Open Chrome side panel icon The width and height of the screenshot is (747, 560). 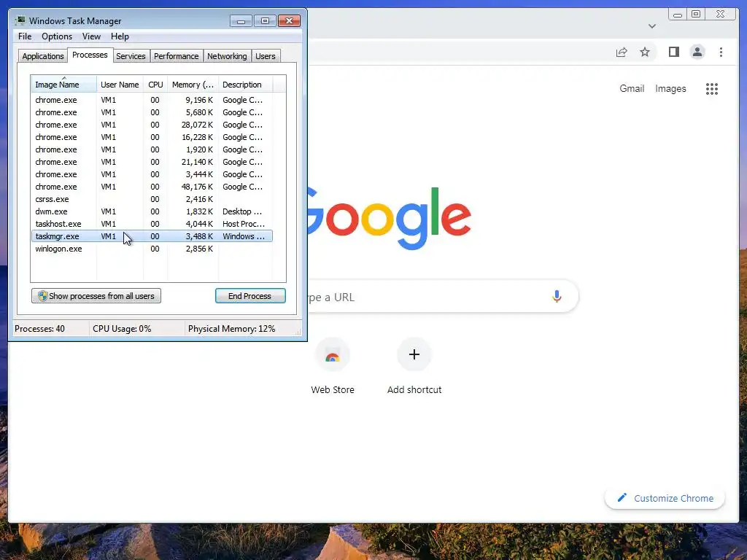pyautogui.click(x=673, y=52)
